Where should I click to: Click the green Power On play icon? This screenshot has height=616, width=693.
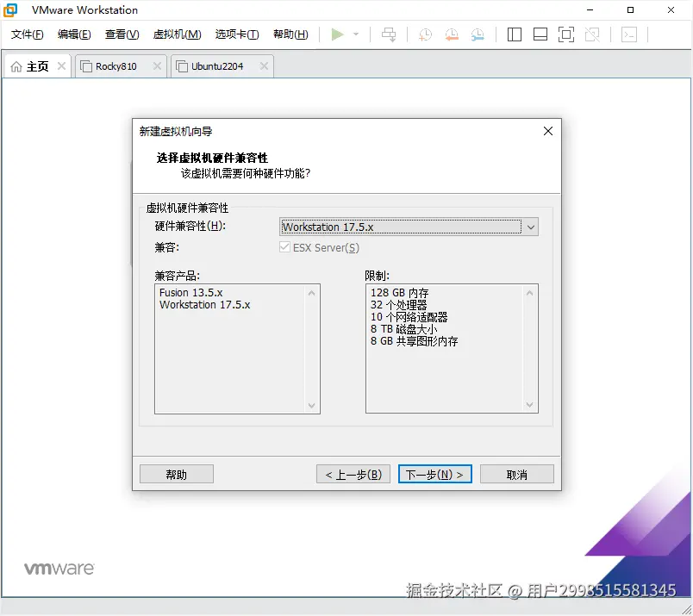point(337,34)
